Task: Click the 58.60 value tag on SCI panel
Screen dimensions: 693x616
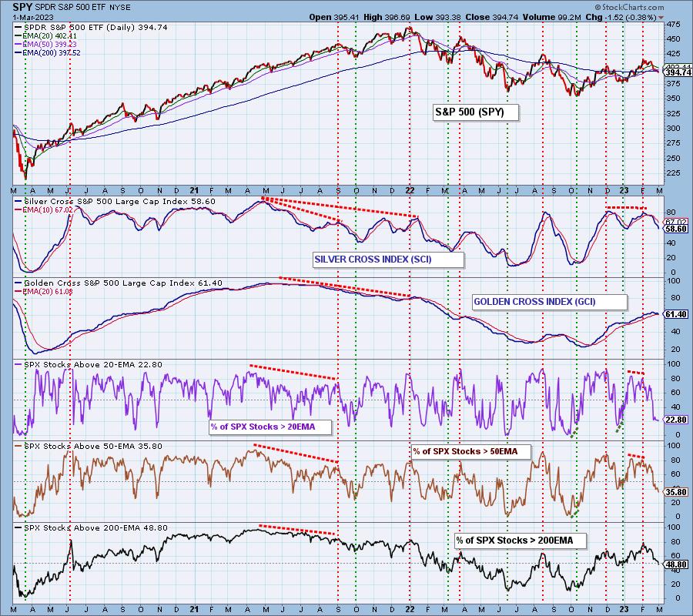Action: tap(676, 229)
